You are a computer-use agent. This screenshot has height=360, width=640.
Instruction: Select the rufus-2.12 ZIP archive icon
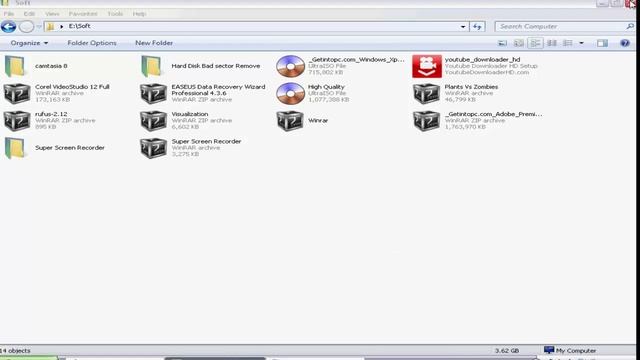click(x=17, y=121)
